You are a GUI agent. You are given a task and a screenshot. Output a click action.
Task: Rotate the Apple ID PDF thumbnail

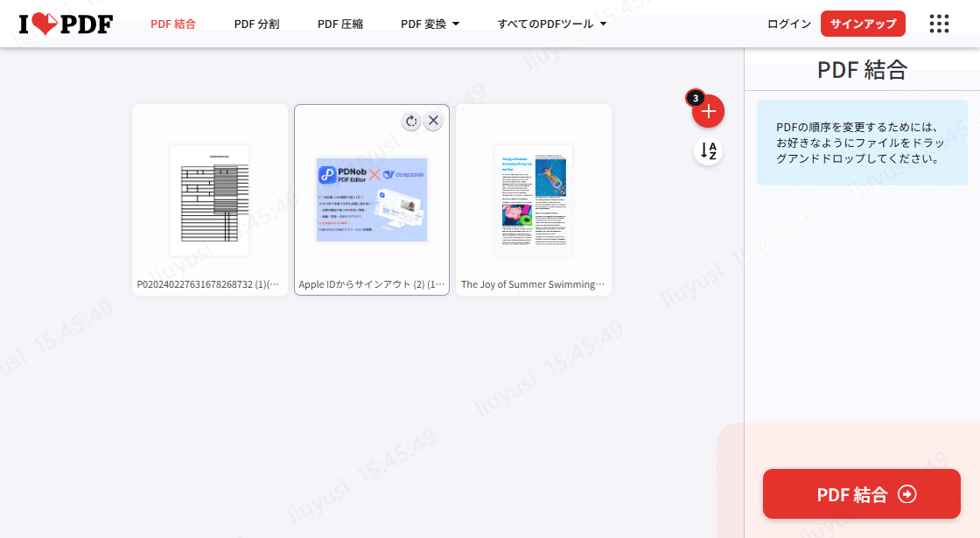[411, 121]
